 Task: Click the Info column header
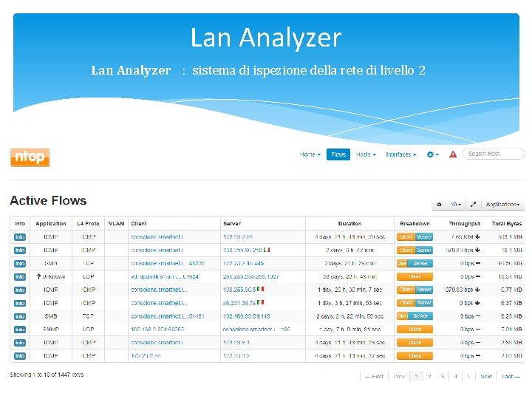pyautogui.click(x=20, y=224)
